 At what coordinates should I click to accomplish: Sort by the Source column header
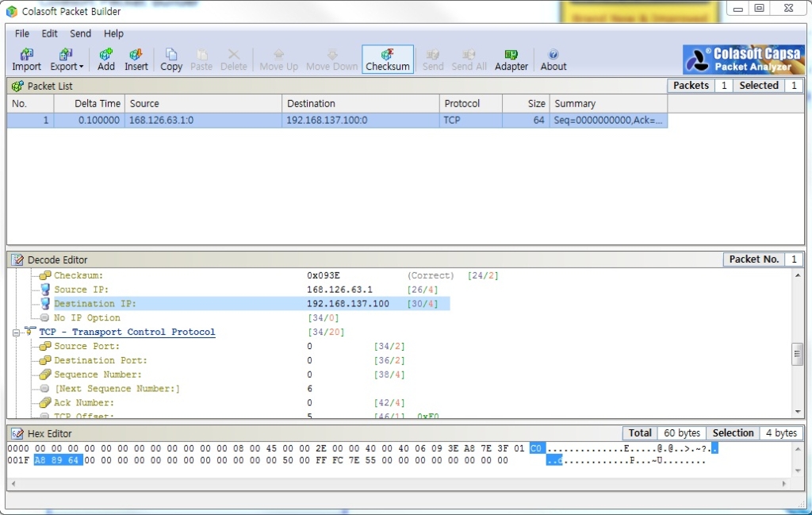click(203, 104)
